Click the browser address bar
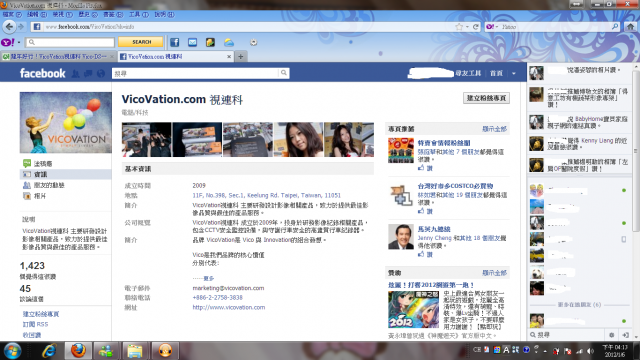Viewport: 640px width, 360px height. click(249, 27)
